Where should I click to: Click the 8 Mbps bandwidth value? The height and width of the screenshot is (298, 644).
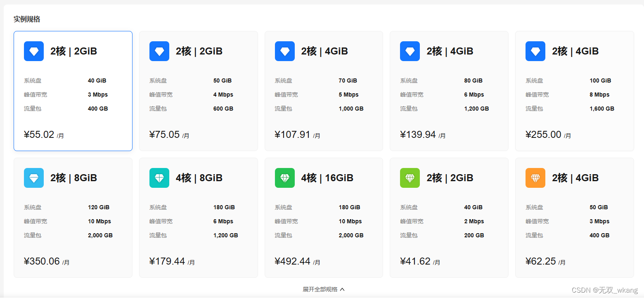600,95
